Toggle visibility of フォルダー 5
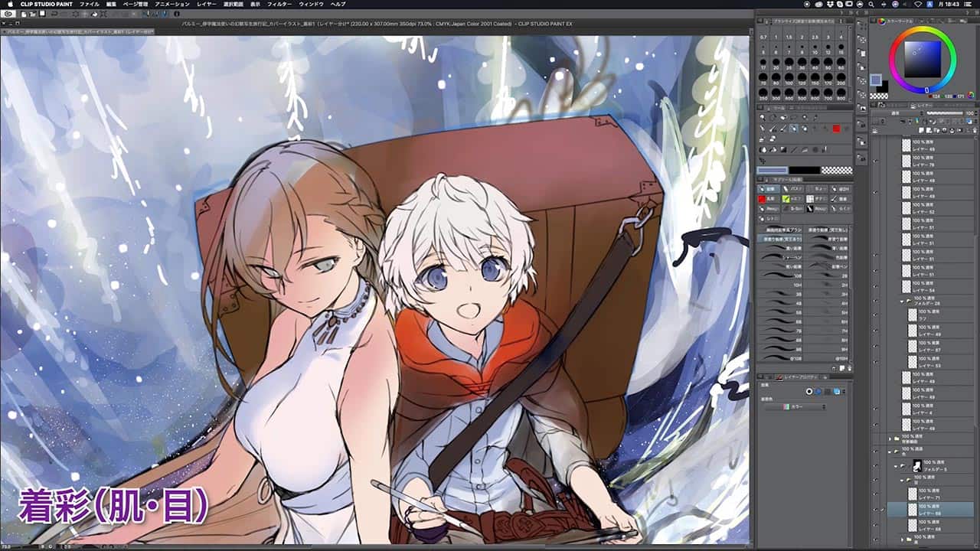 pyautogui.click(x=875, y=466)
